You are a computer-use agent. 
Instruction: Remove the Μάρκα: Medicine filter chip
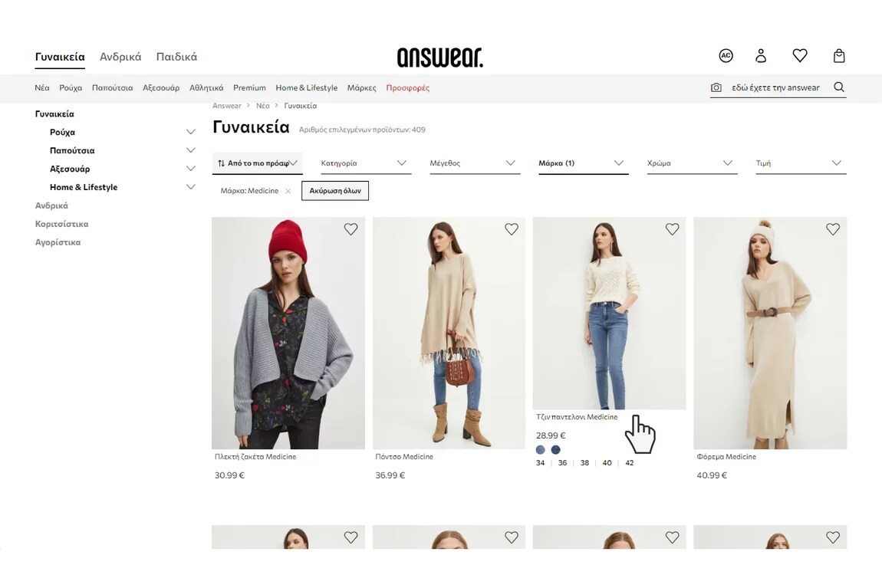pyautogui.click(x=288, y=191)
